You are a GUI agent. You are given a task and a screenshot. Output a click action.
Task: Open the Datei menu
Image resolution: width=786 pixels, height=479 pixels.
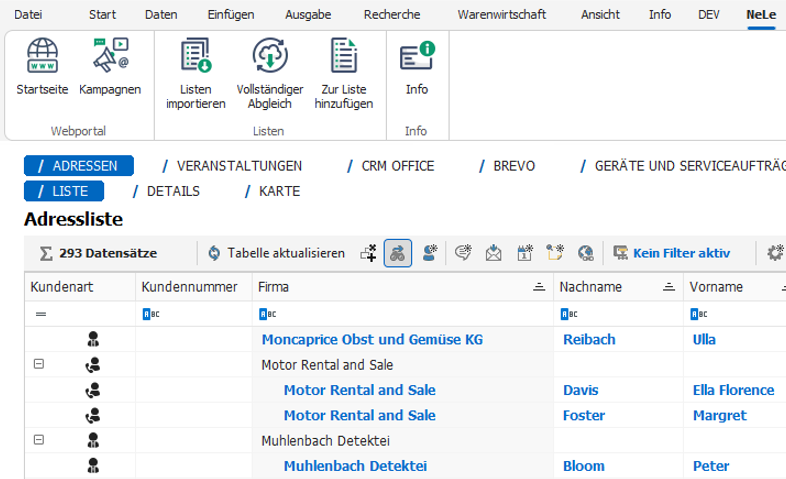click(x=28, y=15)
